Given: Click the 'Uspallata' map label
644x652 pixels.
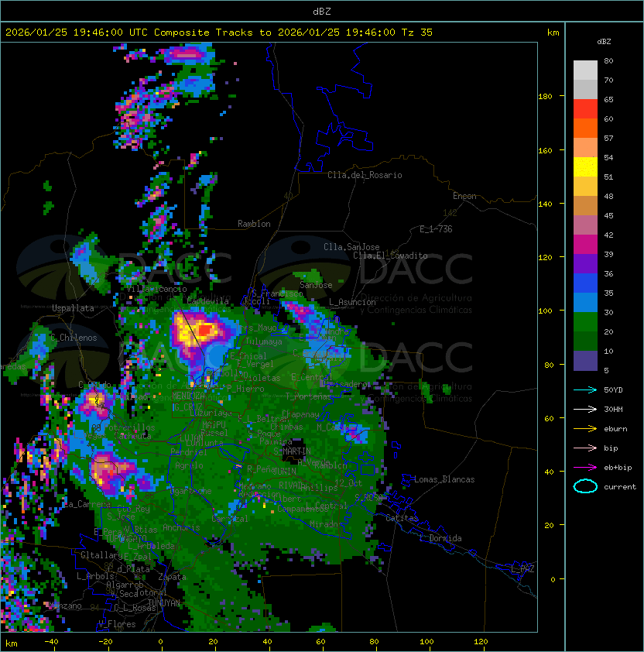Looking at the screenshot, I should click(x=73, y=308).
